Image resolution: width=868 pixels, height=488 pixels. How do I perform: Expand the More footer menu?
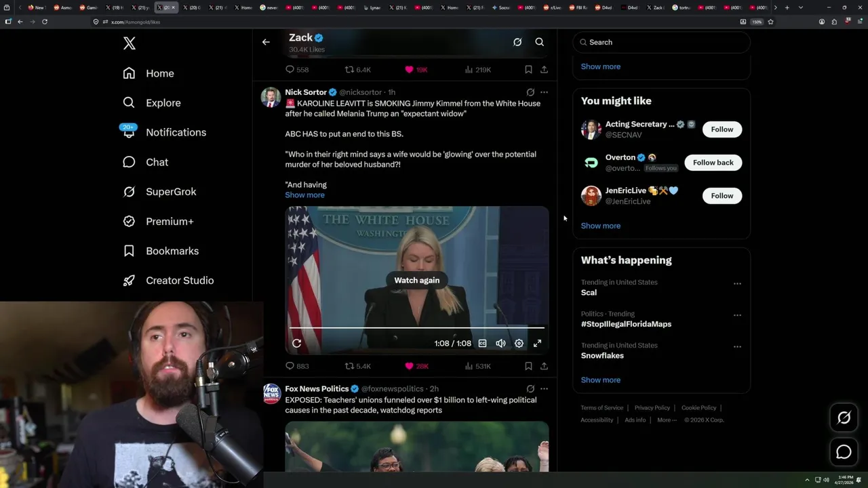(x=667, y=420)
